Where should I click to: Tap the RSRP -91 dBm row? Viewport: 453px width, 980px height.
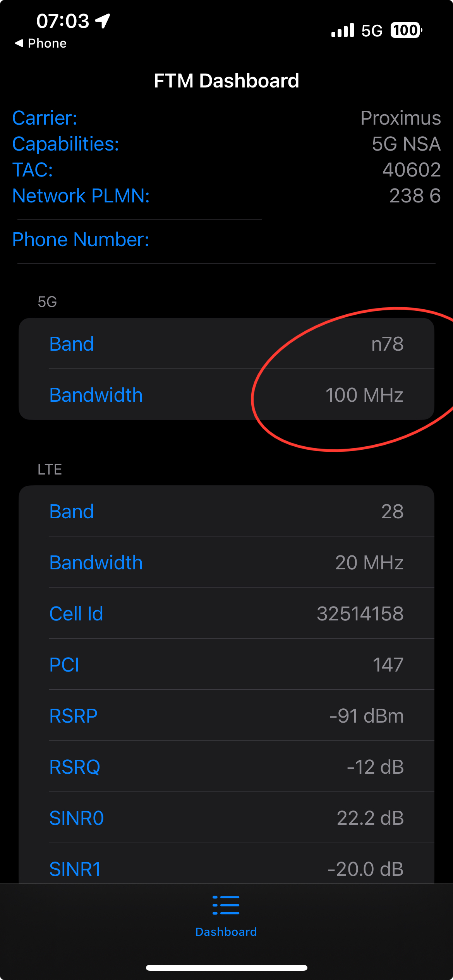click(x=226, y=716)
